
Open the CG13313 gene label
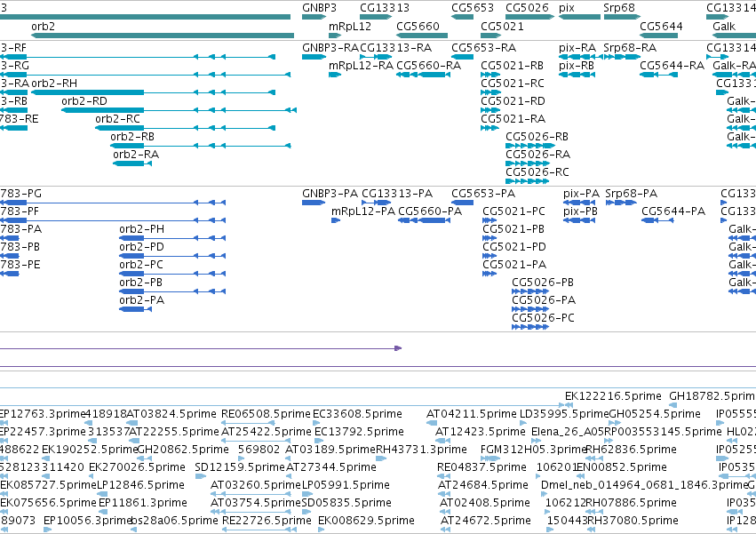coord(385,8)
